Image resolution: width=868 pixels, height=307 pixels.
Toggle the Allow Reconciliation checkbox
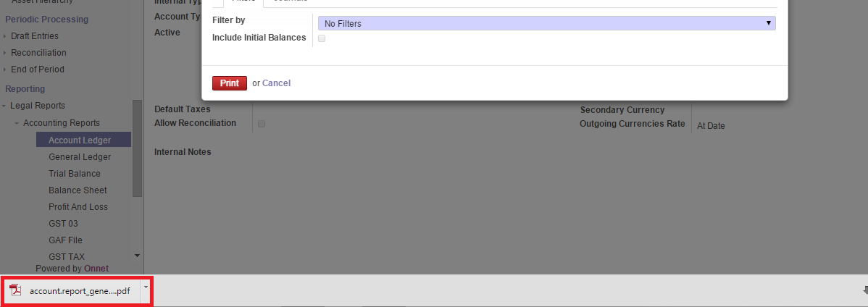pos(262,124)
